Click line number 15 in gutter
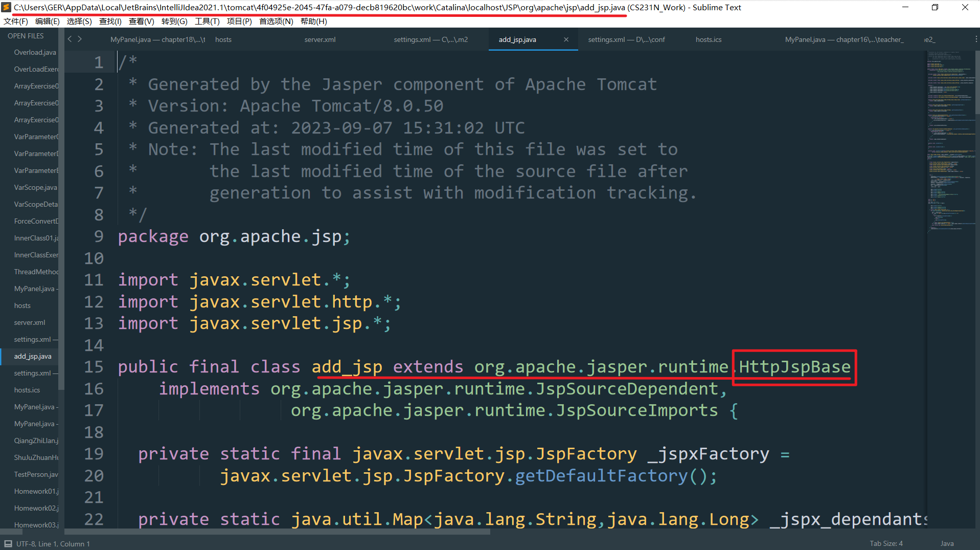Screen dimensions: 980x550 (x=94, y=367)
